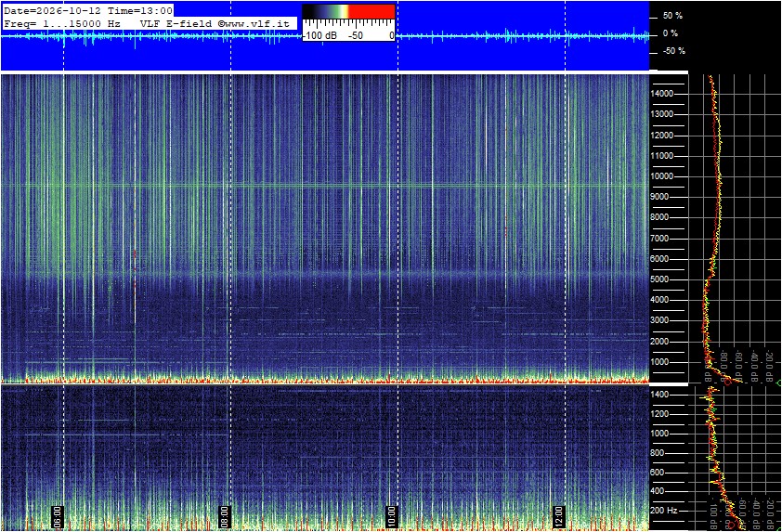
Task: Click the 50 % amplitude axis label
Action: point(672,16)
